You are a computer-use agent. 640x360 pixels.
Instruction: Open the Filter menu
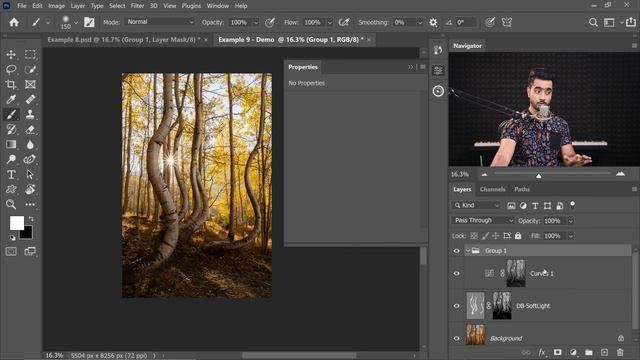(x=137, y=6)
